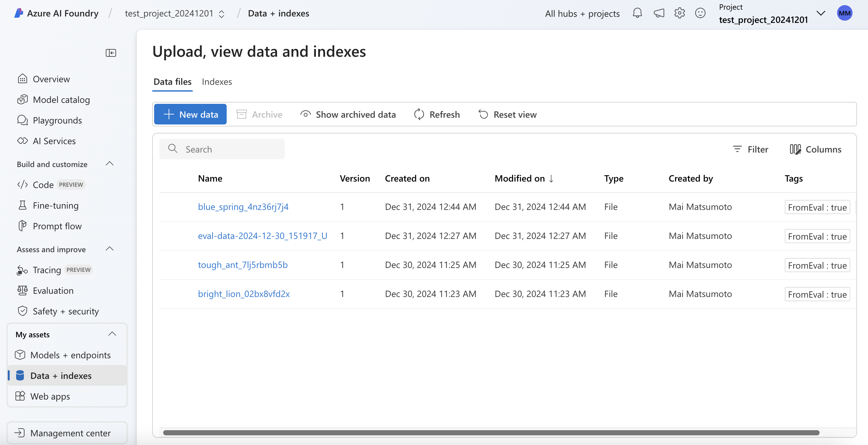Collapse the My assets section
Screen dimensions: 868x445
point(112,334)
